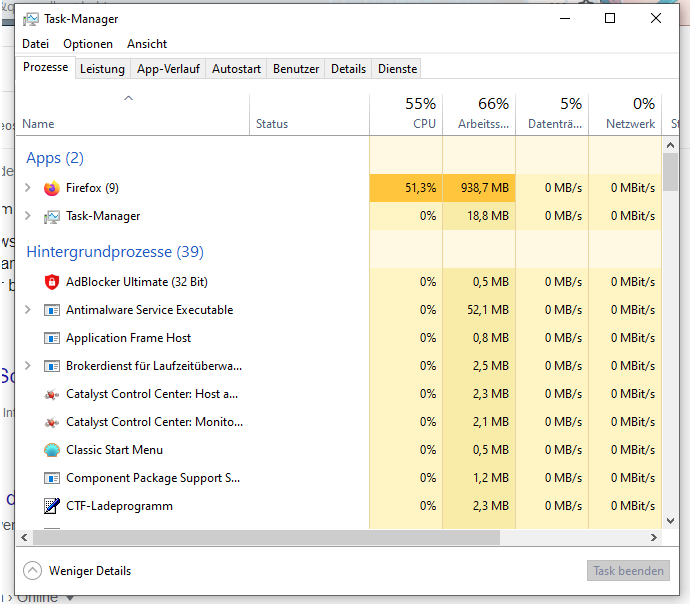Click the horizontal scrollbar right arrow
This screenshot has width=692, height=604.
click(x=654, y=538)
